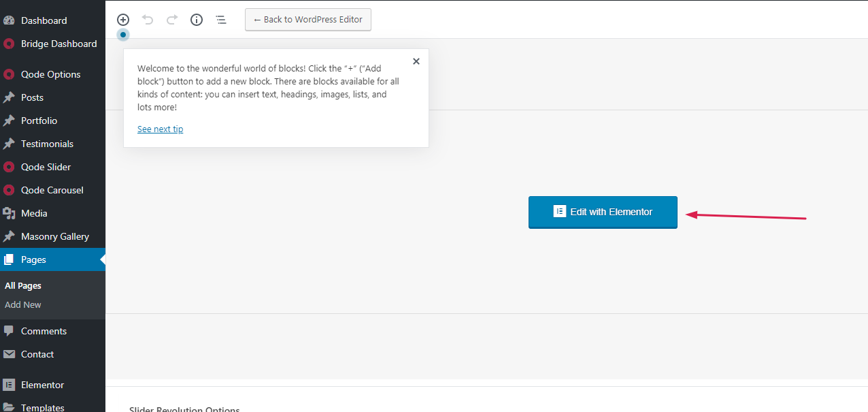Viewport: 868px width, 412px height.
Task: Click the Redo arrow icon
Action: 172,20
